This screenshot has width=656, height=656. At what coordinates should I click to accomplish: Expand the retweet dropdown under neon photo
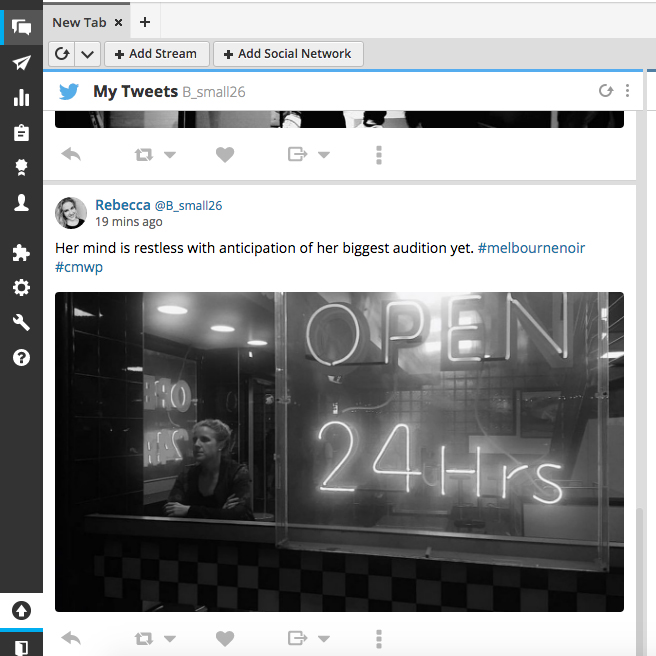tap(169, 638)
